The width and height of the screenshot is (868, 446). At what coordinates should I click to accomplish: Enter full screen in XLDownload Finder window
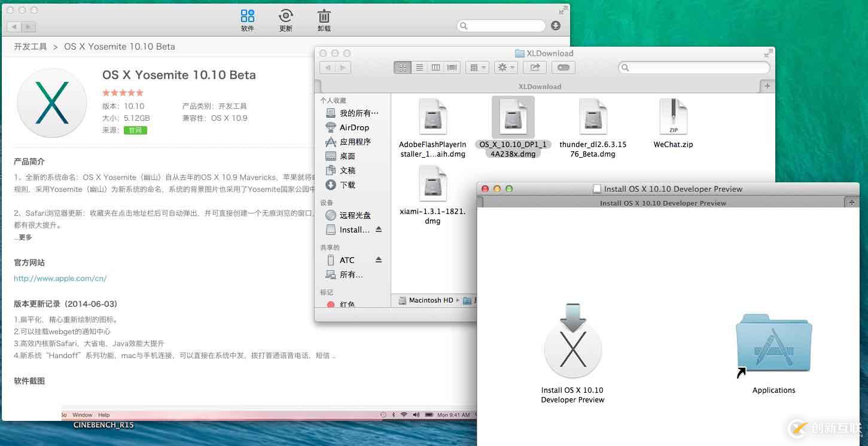pos(768,53)
